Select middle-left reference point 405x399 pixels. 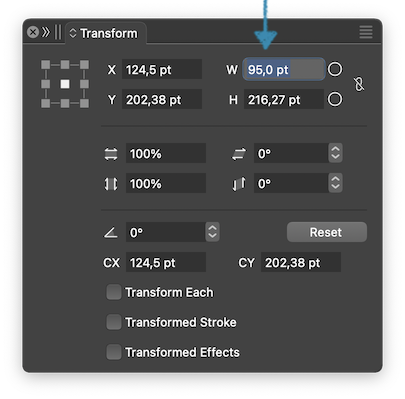coord(46,84)
